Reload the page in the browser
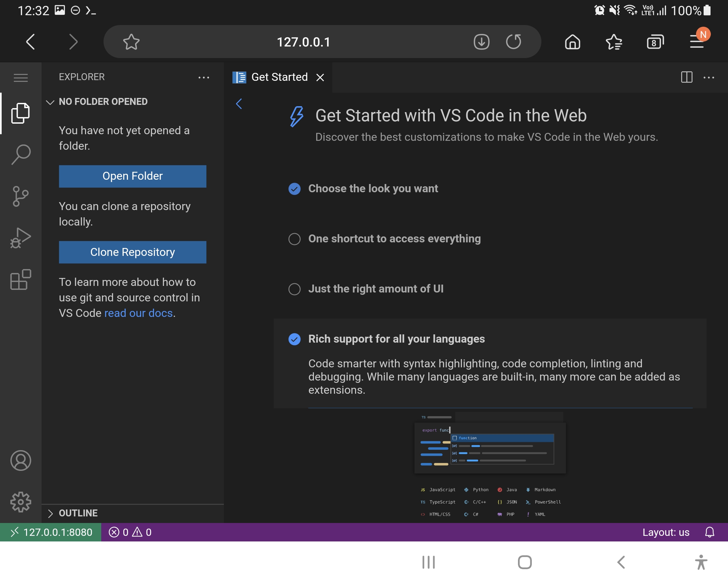 coord(514,42)
